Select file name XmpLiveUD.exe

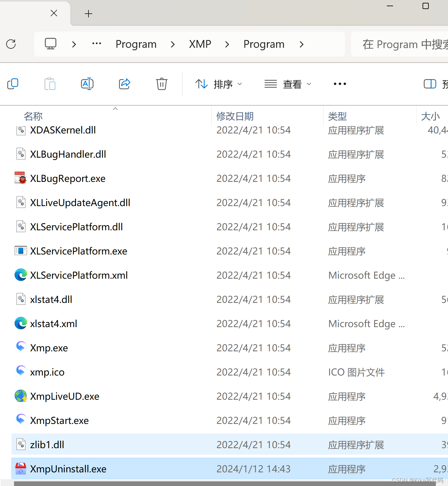pos(65,396)
